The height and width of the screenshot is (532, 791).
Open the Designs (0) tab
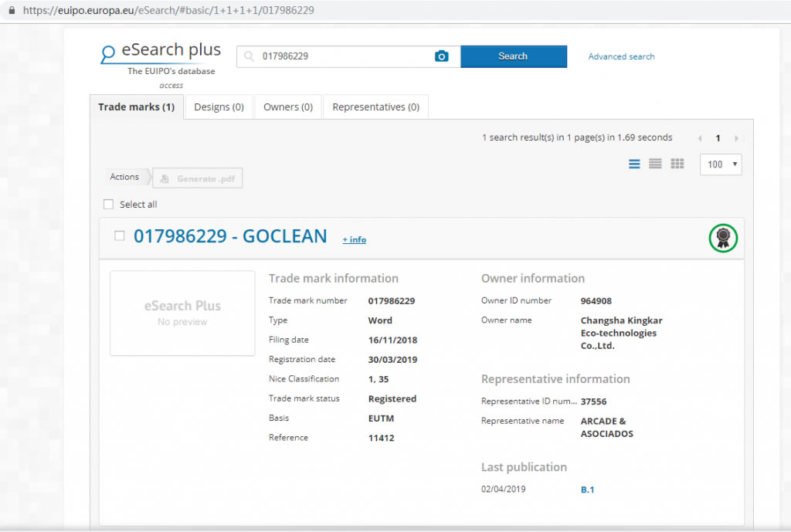(x=219, y=107)
